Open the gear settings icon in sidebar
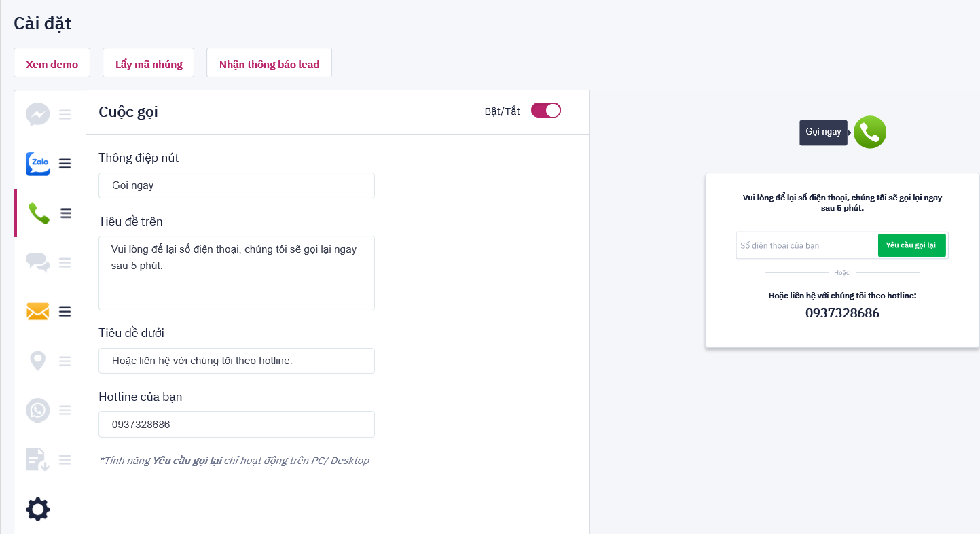The width and height of the screenshot is (980, 534). [37, 509]
